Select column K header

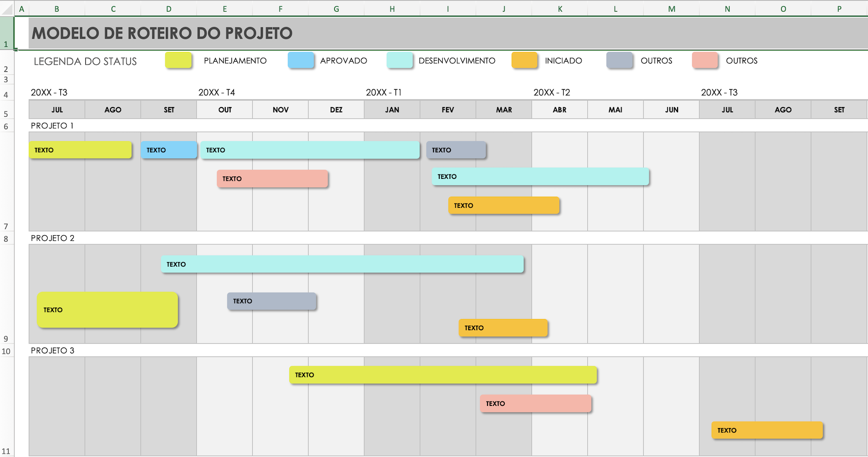tap(560, 9)
